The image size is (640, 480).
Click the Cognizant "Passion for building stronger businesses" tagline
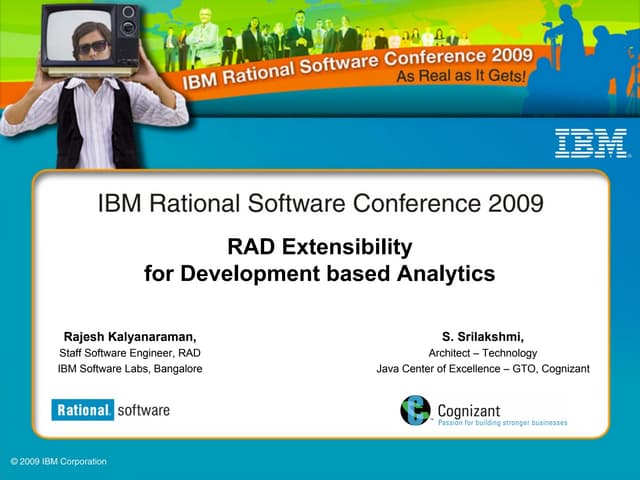tap(502, 423)
